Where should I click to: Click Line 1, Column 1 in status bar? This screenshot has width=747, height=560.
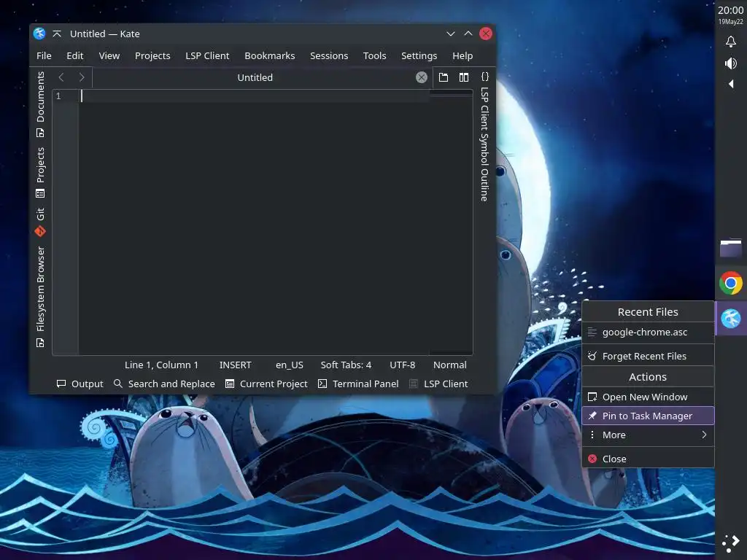click(x=161, y=365)
